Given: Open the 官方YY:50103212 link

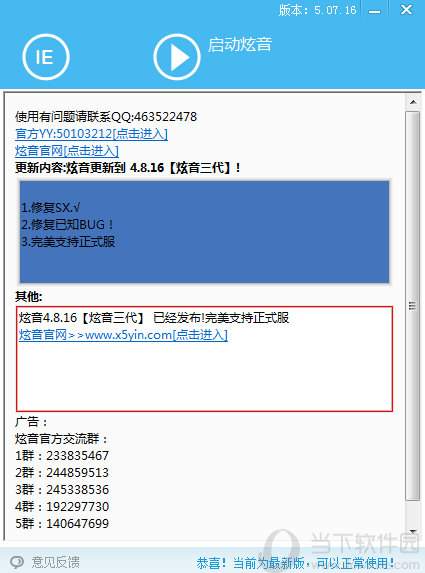Looking at the screenshot, I should pyautogui.click(x=91, y=134).
